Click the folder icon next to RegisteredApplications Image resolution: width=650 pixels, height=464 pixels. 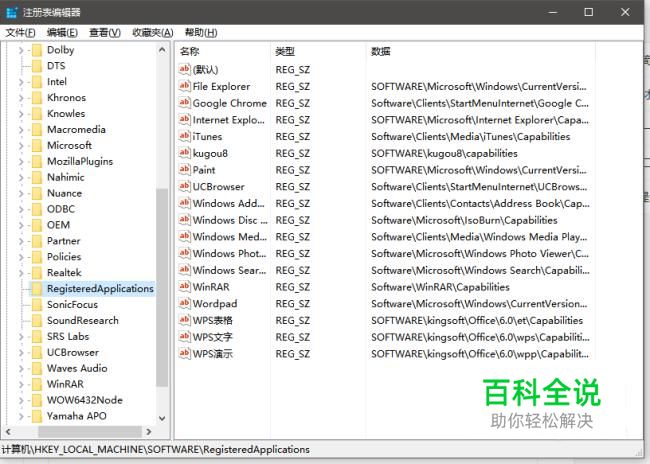(37, 289)
